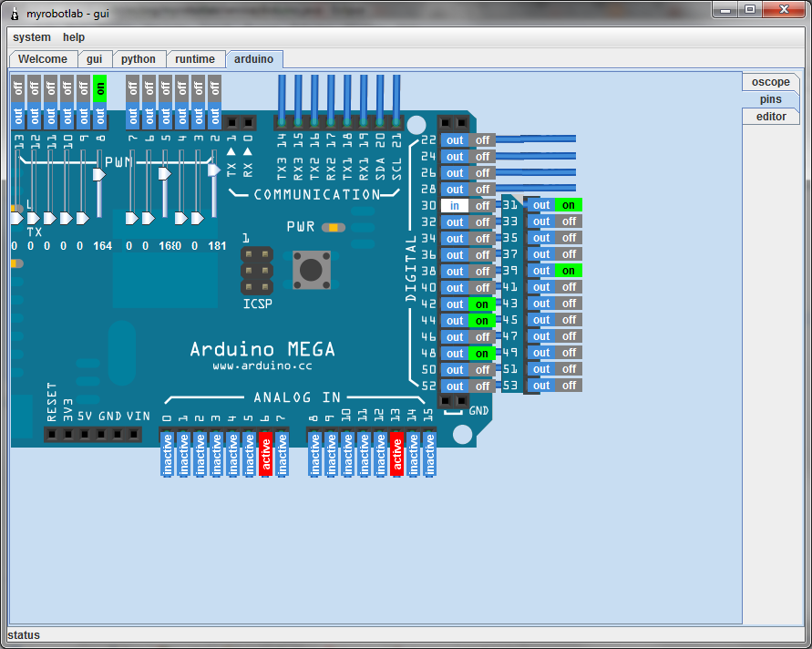Click the www.arduino.cc text on the board

point(262,366)
